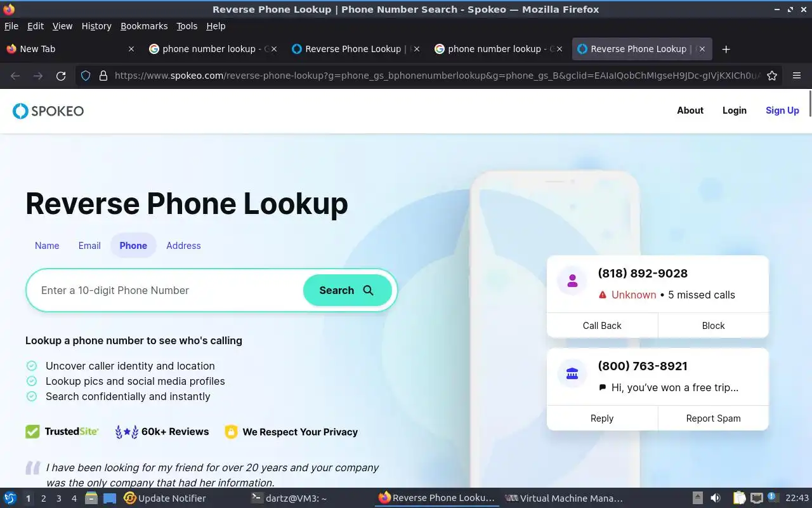This screenshot has width=812, height=508.
Task: Open file manager from taskbar
Action: tap(91, 498)
